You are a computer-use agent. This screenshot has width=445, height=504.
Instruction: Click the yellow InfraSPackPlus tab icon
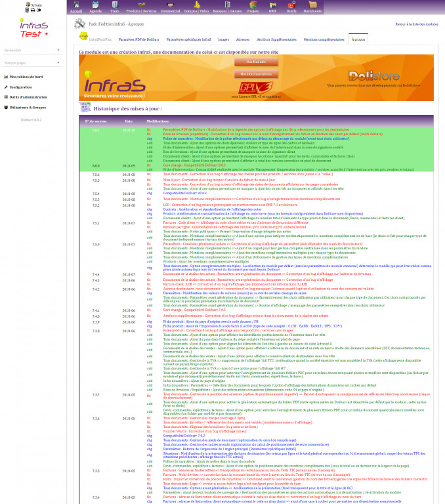(x=83, y=36)
